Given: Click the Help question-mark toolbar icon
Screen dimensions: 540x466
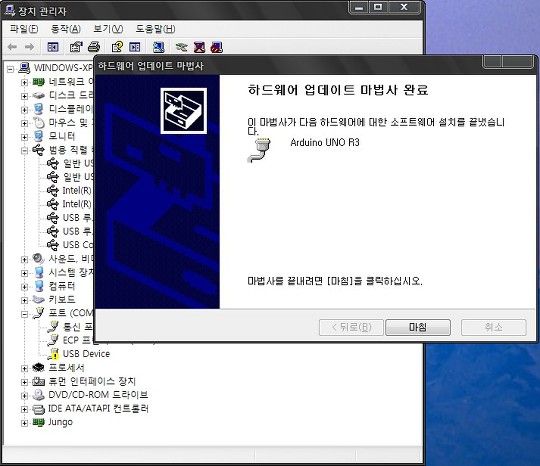Looking at the screenshot, I should click(117, 47).
